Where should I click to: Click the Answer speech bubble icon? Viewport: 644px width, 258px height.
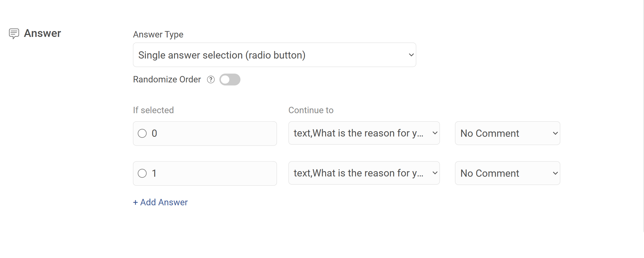coord(14,34)
